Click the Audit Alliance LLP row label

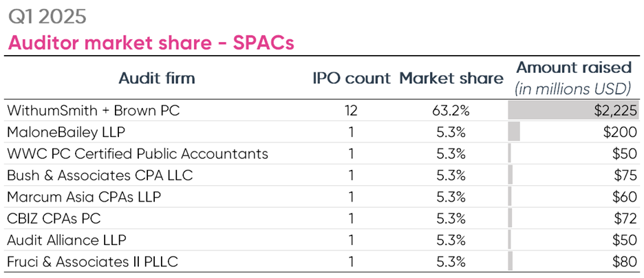pyautogui.click(x=67, y=239)
